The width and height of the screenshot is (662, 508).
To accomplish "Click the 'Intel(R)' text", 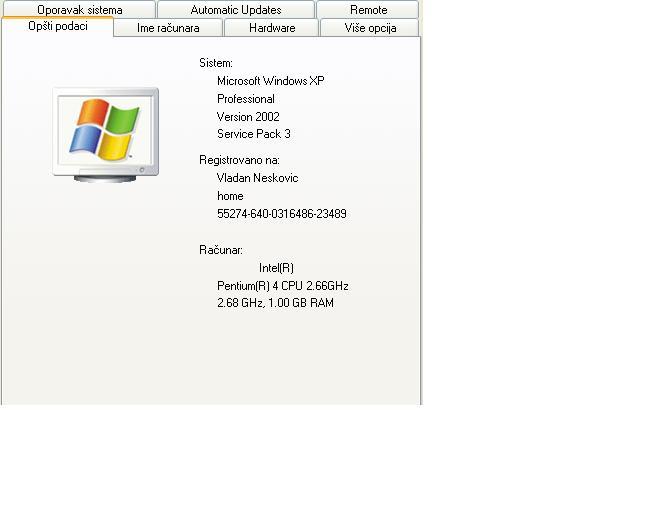I will [276, 268].
